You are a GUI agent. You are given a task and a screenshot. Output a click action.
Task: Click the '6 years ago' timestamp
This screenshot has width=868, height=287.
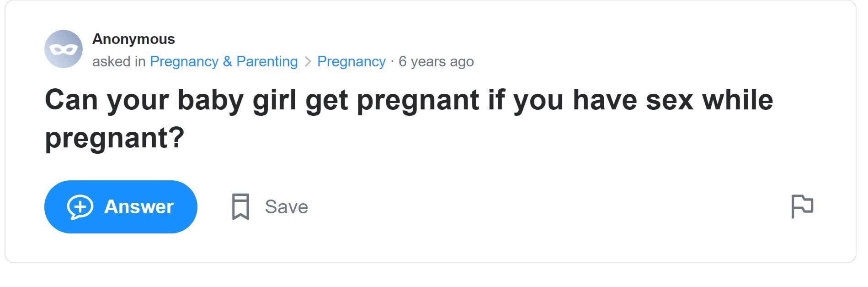(436, 61)
